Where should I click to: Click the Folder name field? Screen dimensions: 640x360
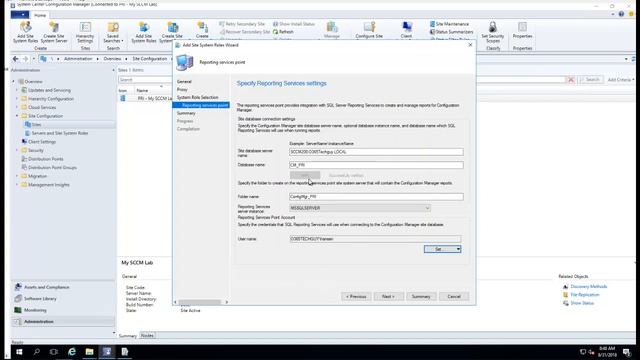[376, 197]
